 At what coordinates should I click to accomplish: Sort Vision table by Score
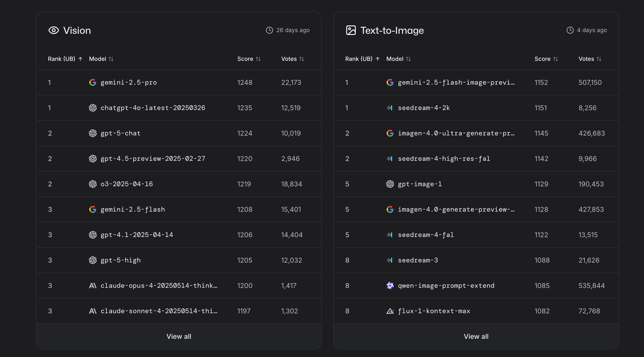tap(249, 59)
